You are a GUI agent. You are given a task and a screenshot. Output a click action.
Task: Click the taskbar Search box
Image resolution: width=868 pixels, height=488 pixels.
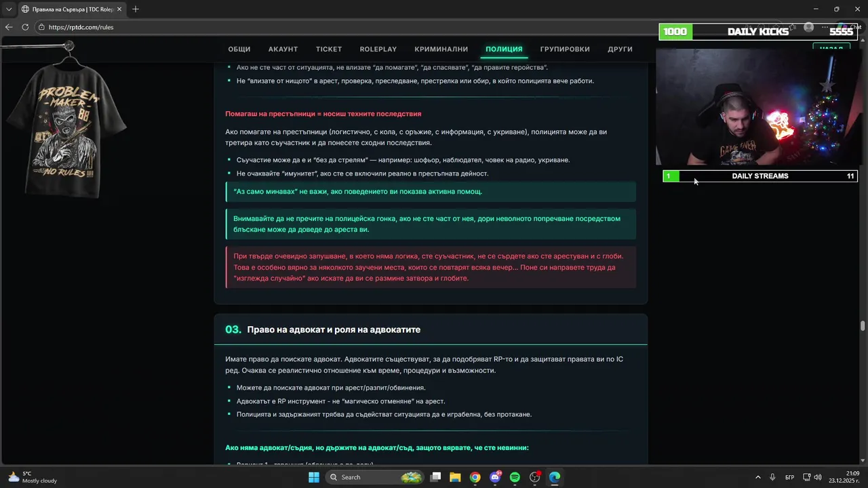[375, 477]
